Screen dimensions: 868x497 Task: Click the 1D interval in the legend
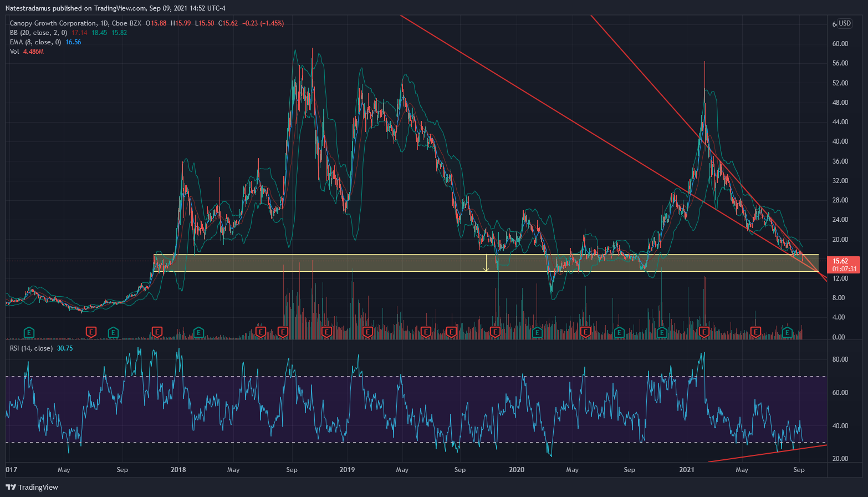[104, 23]
